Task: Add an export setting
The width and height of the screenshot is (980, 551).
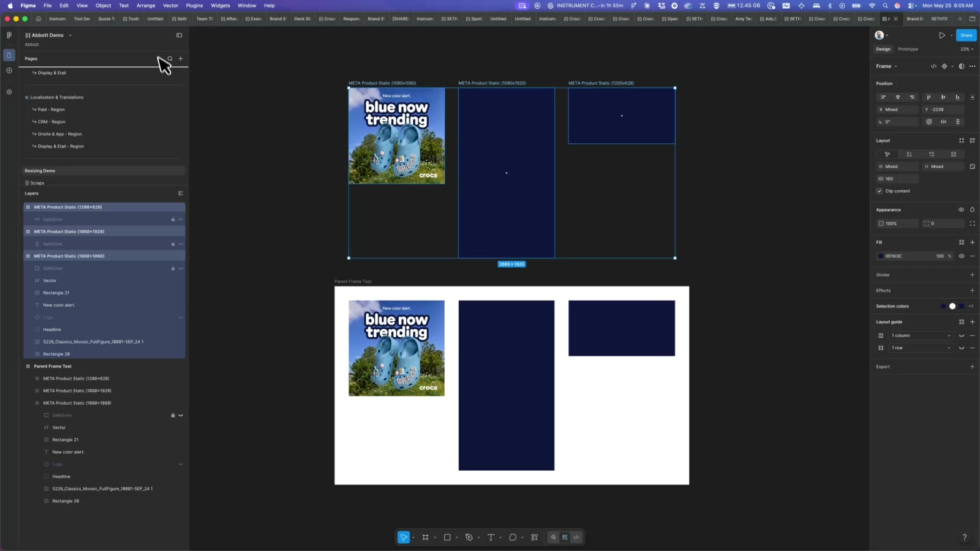Action: (x=972, y=367)
